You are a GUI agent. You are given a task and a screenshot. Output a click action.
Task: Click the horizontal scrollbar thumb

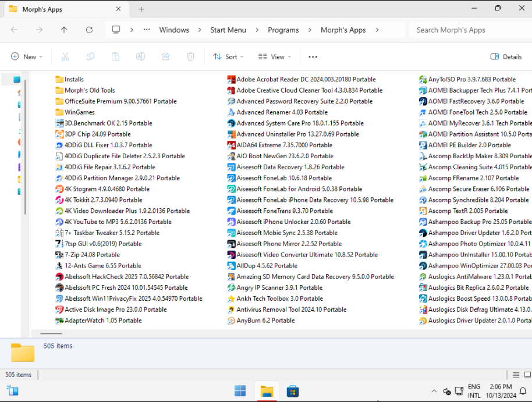pos(51,333)
